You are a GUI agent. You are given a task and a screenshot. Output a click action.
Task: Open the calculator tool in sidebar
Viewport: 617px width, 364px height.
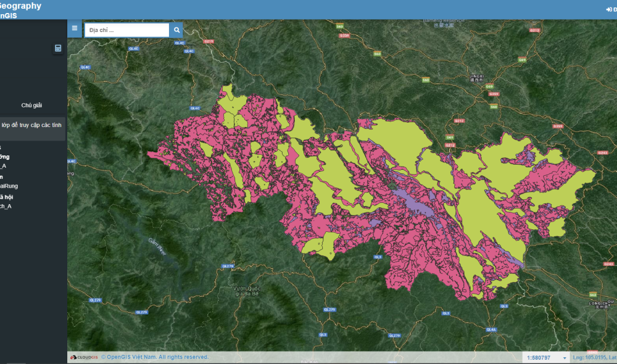58,49
